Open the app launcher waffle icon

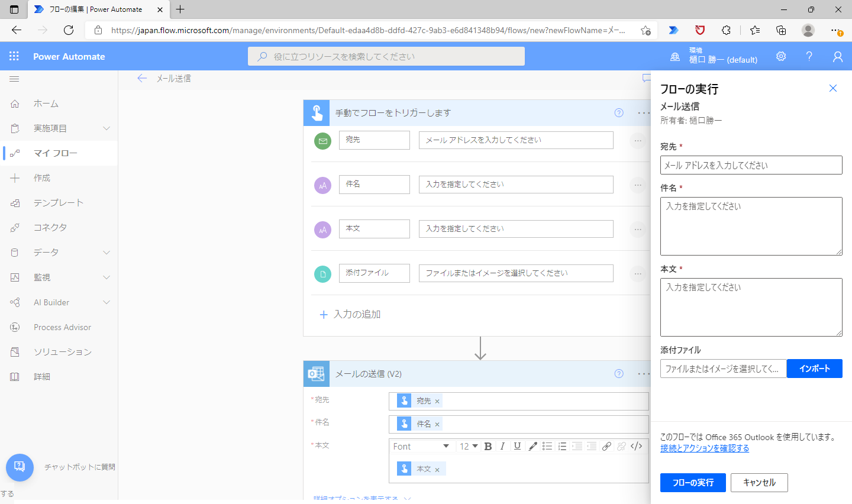point(14,56)
